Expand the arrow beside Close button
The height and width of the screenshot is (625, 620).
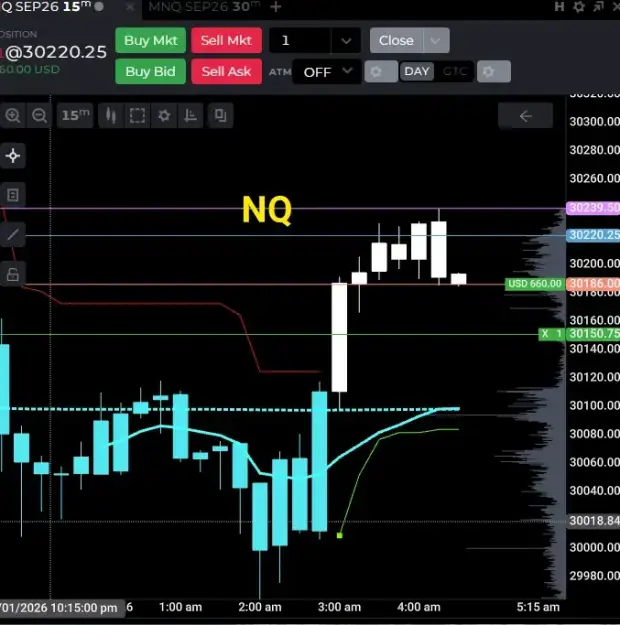coord(436,40)
